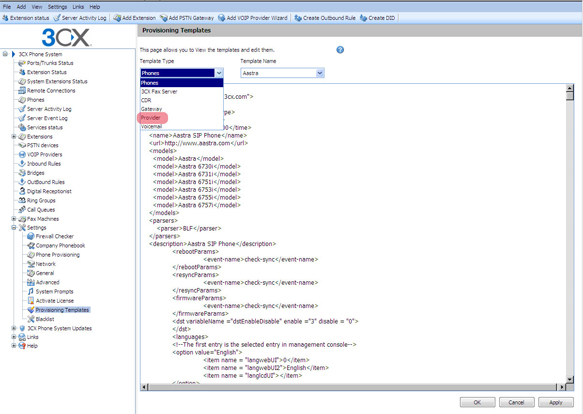
Task: Click the Cancel button
Action: coord(516,402)
